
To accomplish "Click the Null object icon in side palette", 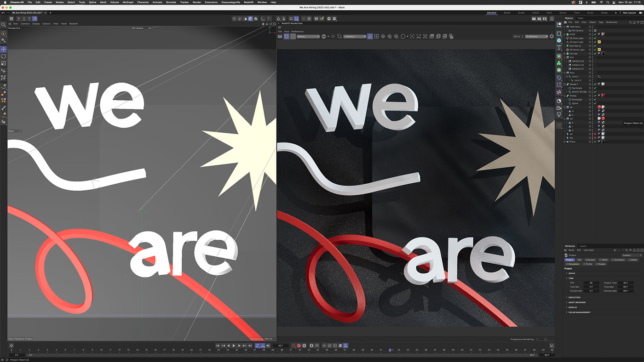I will pyautogui.click(x=559, y=24).
